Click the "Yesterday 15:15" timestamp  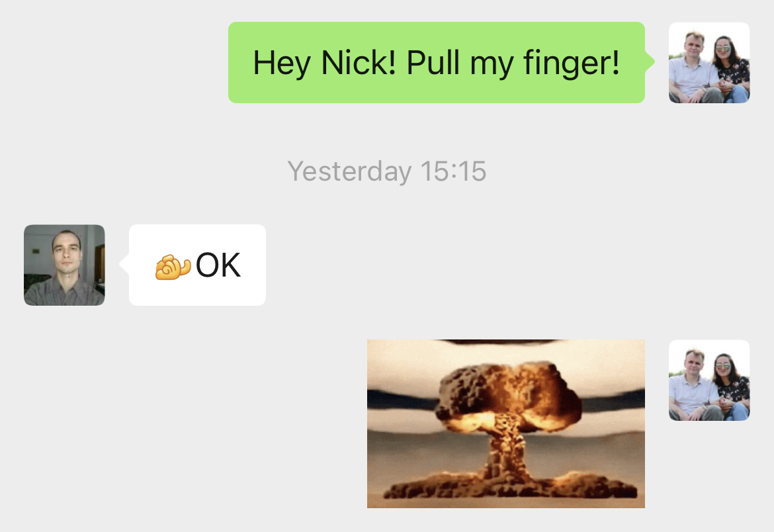(387, 171)
